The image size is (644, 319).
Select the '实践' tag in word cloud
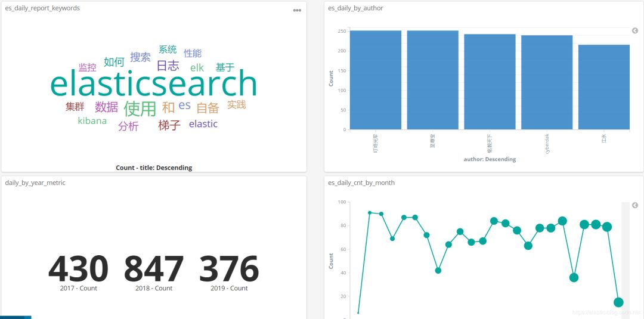click(237, 105)
